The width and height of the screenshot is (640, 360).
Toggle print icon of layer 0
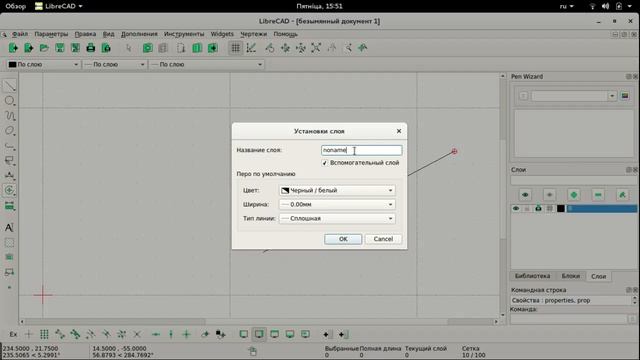[538, 209]
